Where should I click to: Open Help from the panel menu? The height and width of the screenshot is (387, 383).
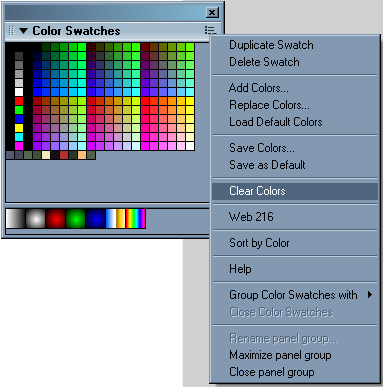(x=240, y=269)
